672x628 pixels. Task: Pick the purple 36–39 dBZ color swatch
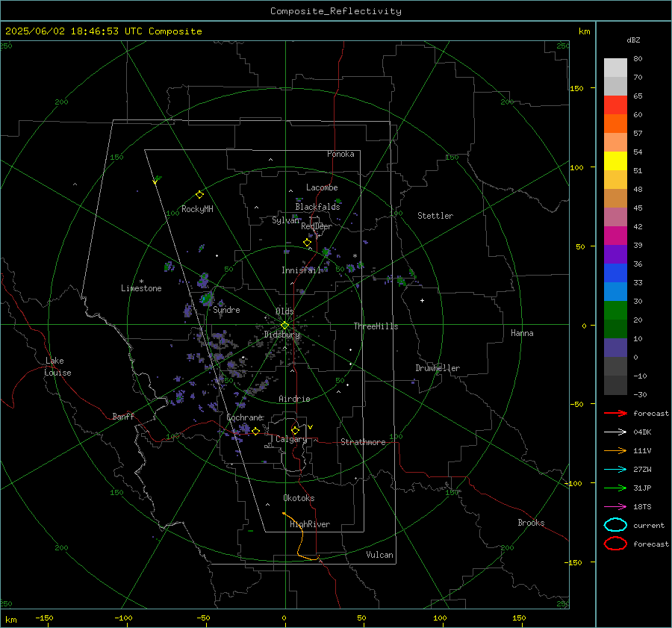615,255
